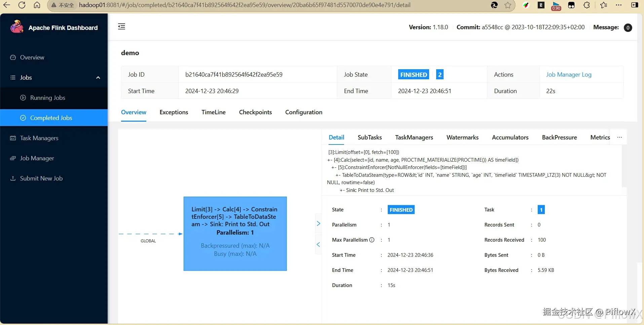644x325 pixels.
Task: Open the Job Manager Log link
Action: pos(568,75)
